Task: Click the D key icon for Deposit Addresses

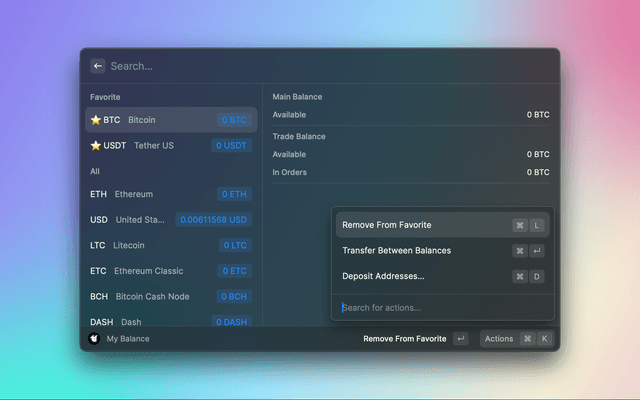Action: [537, 276]
